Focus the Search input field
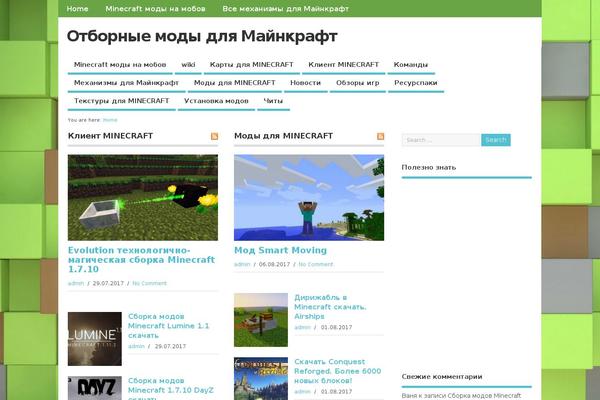This screenshot has width=600, height=400. pyautogui.click(x=441, y=140)
